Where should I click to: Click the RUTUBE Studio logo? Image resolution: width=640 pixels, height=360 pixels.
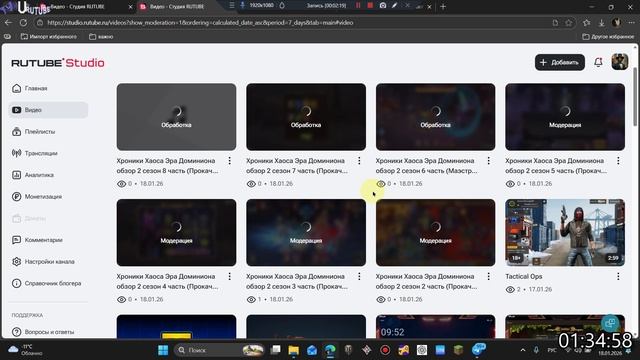point(58,63)
